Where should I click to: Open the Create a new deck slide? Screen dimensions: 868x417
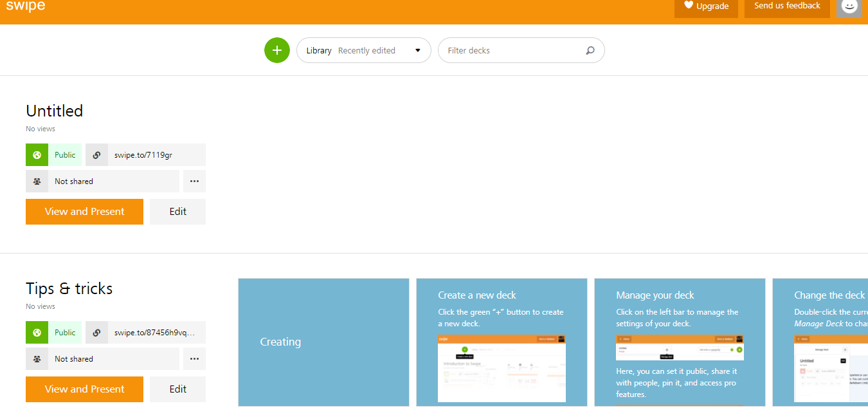[502, 342]
